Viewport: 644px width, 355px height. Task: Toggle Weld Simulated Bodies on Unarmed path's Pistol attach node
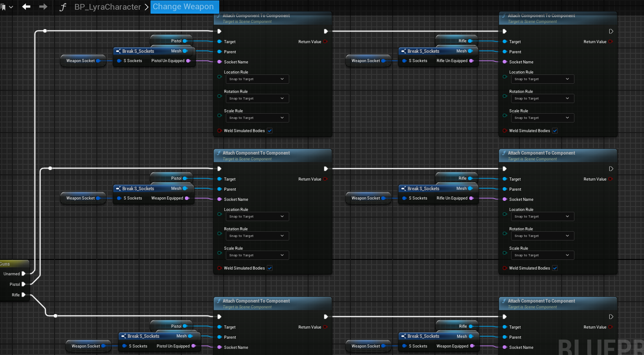[x=270, y=131]
